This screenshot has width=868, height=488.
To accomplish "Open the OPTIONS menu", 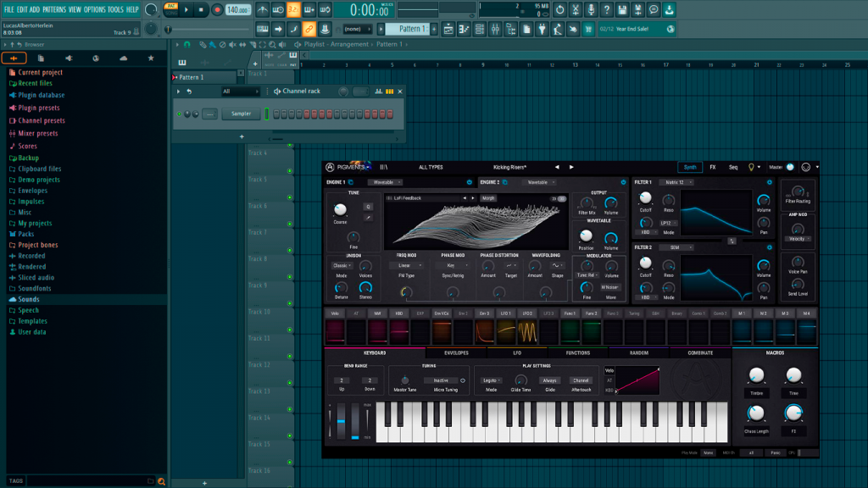I will pyautogui.click(x=95, y=9).
